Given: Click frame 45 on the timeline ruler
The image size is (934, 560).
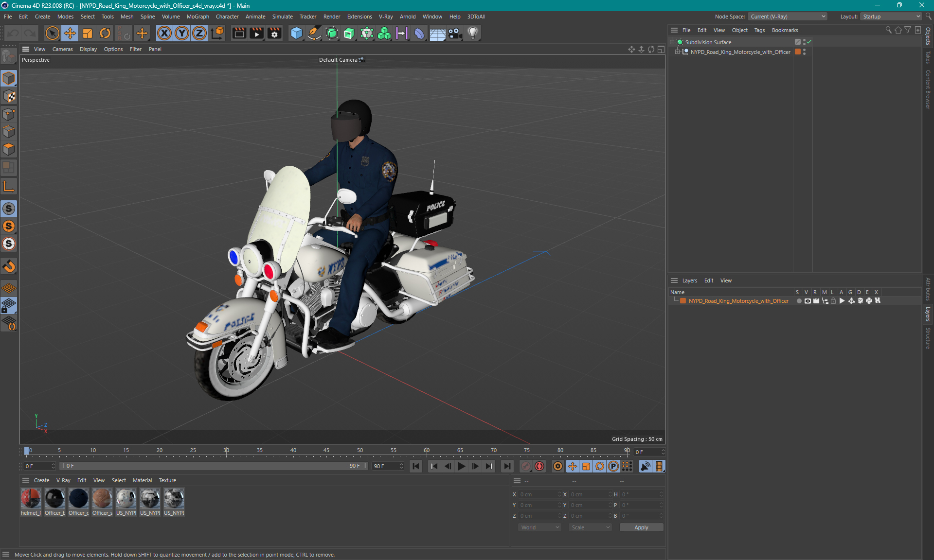Looking at the screenshot, I should click(326, 451).
